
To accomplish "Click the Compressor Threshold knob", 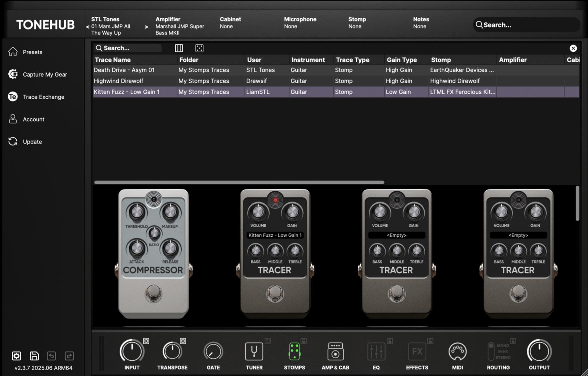I will (x=137, y=212).
